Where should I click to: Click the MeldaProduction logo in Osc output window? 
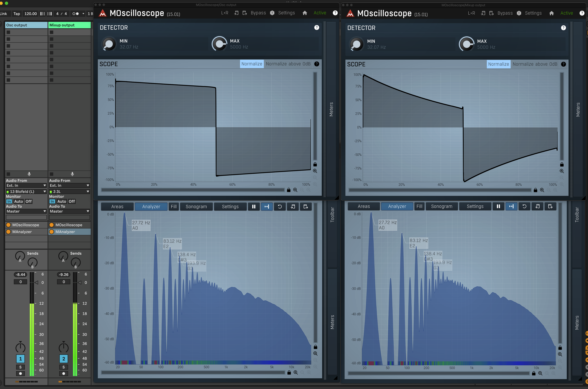coord(103,13)
